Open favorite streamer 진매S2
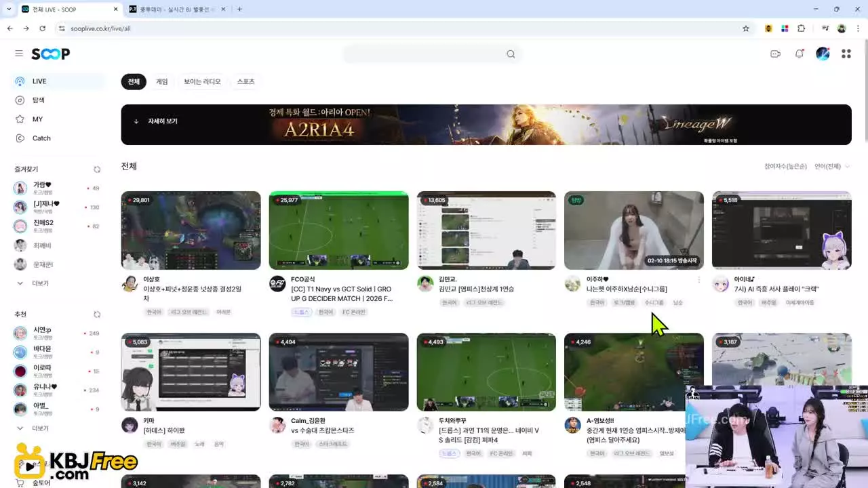The height and width of the screenshot is (488, 868). [x=58, y=226]
